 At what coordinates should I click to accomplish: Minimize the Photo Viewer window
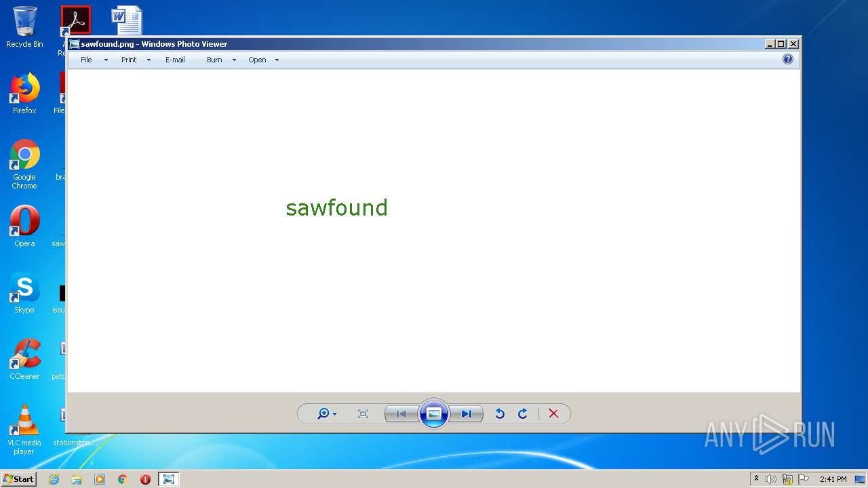770,44
